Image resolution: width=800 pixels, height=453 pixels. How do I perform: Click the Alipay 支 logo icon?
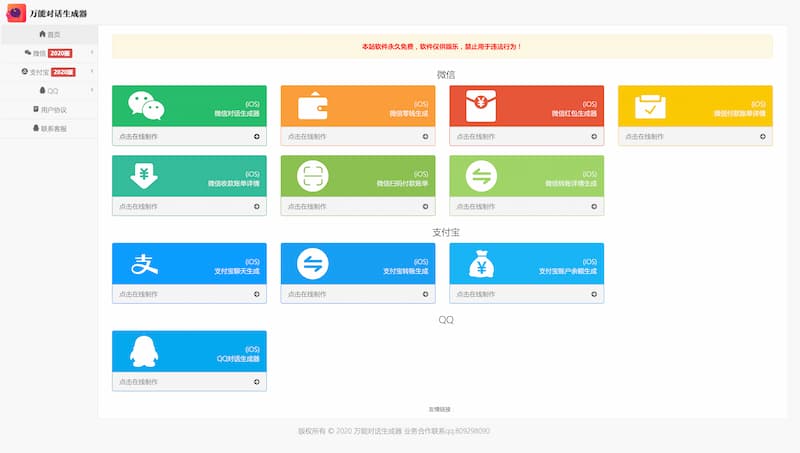(144, 264)
